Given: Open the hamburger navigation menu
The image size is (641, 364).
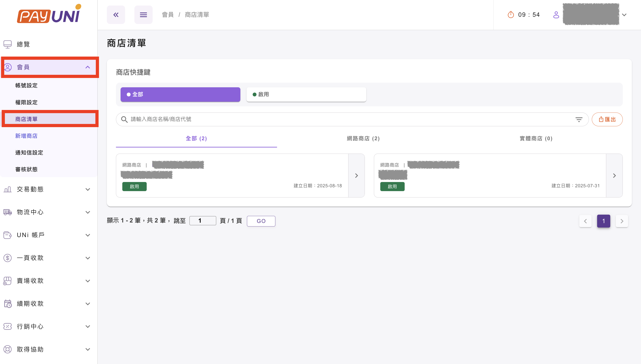Looking at the screenshot, I should click(x=143, y=14).
